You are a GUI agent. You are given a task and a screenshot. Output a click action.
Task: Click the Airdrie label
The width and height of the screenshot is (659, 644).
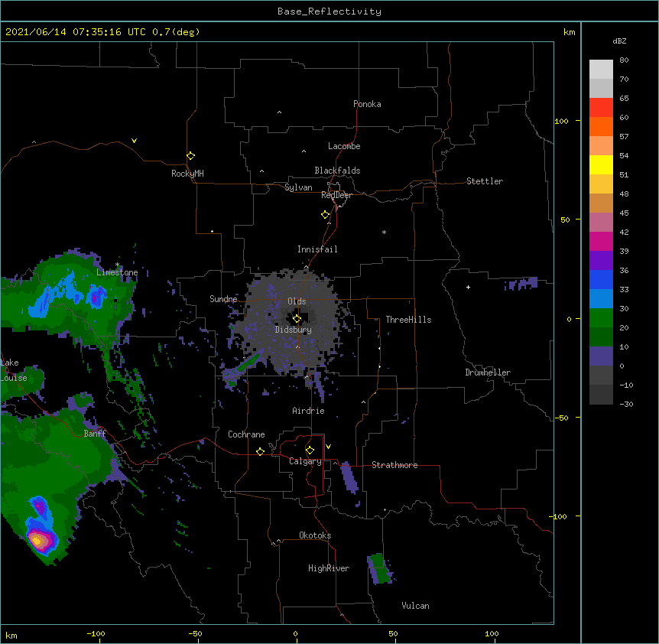pyautogui.click(x=309, y=411)
